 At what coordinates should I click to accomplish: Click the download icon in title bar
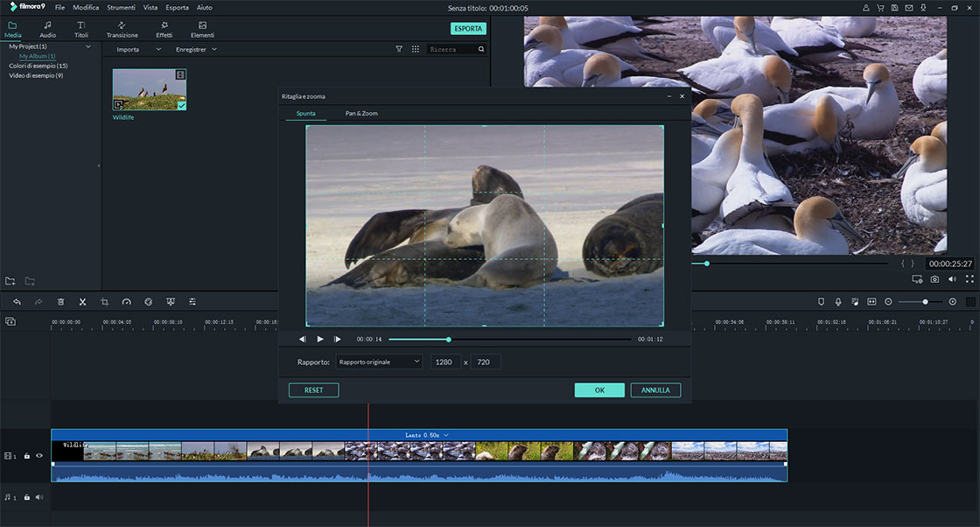tap(923, 8)
